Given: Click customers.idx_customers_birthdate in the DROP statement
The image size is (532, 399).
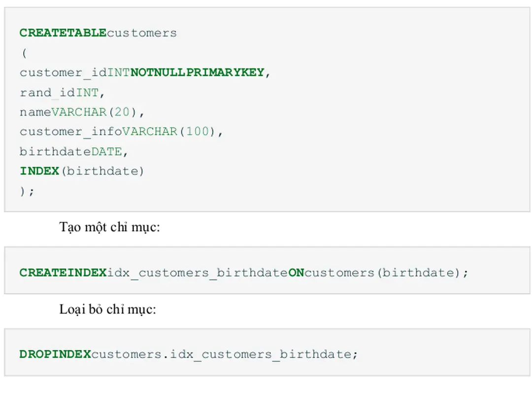Looking at the screenshot, I should pyautogui.click(x=221, y=354).
